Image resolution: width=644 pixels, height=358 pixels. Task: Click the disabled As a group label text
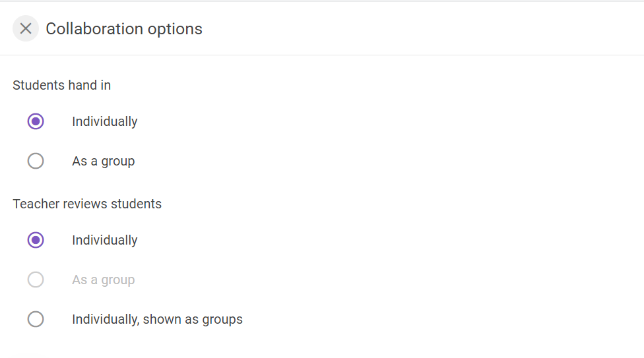[x=104, y=280]
